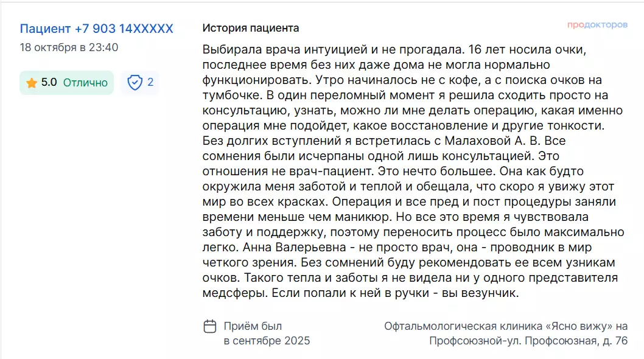Screen dimensions: 644x359
Task: Click the yellow star rating icon
Action: point(32,83)
